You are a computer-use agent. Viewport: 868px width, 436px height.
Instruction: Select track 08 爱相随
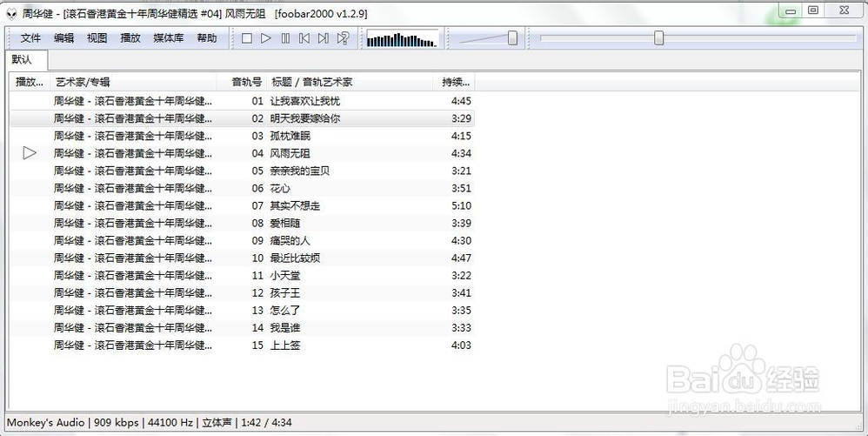tap(243, 224)
